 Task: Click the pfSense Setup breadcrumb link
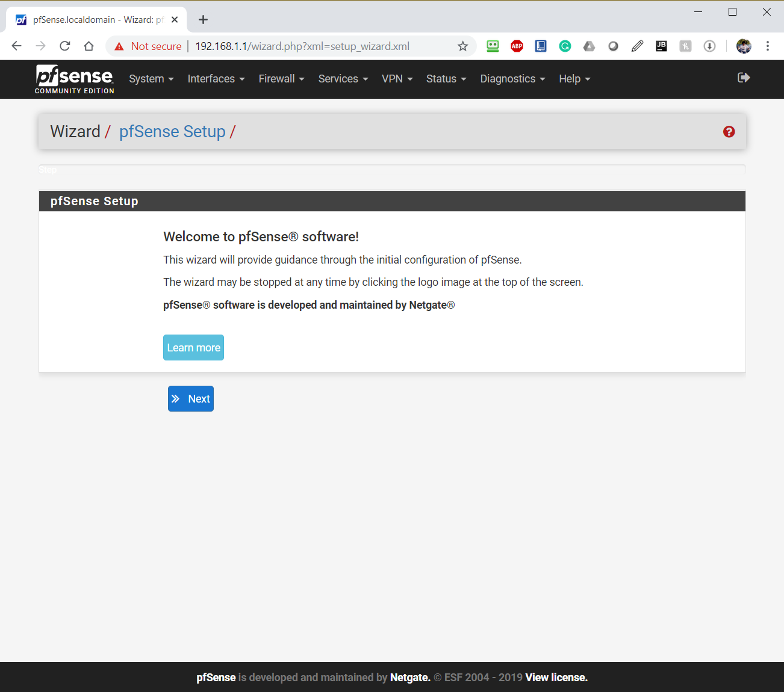172,132
